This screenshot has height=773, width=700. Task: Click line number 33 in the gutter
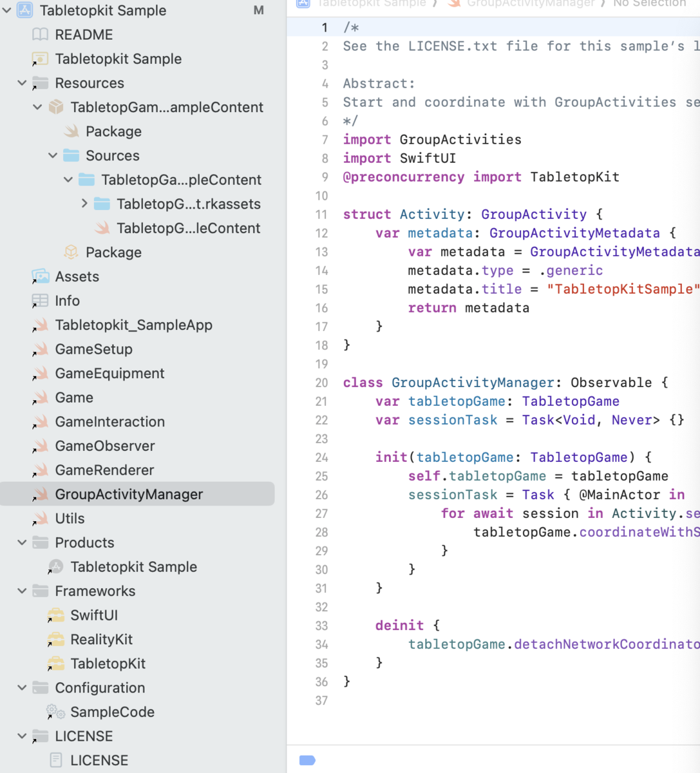tap(321, 625)
